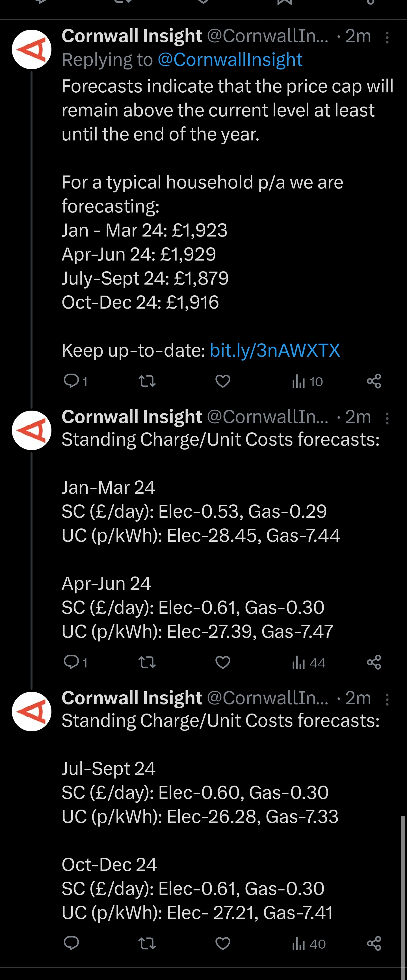Viewport: 407px width, 980px height.
Task: Like the Jul-Sept 24 unit costs tweet
Action: [x=223, y=944]
